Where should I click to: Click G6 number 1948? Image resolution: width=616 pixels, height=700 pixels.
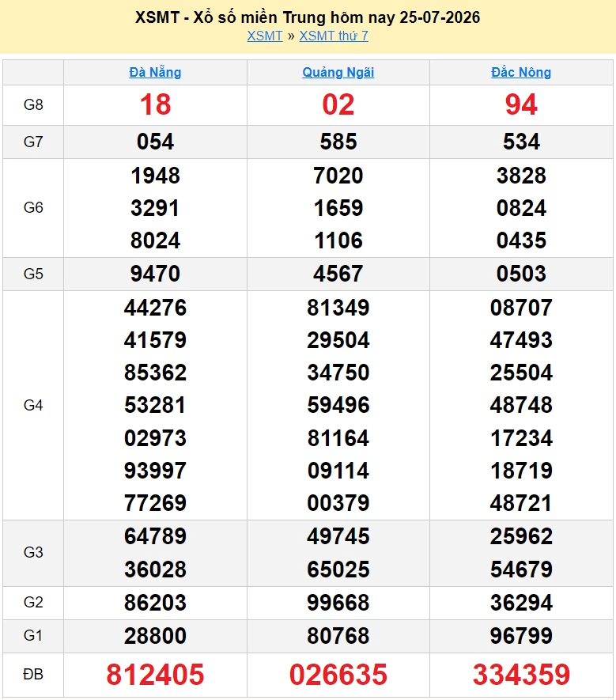(155, 176)
